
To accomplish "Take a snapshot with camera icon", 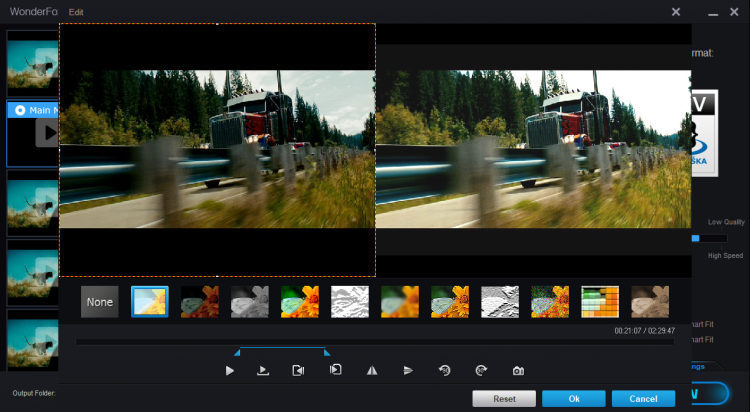I will [518, 370].
